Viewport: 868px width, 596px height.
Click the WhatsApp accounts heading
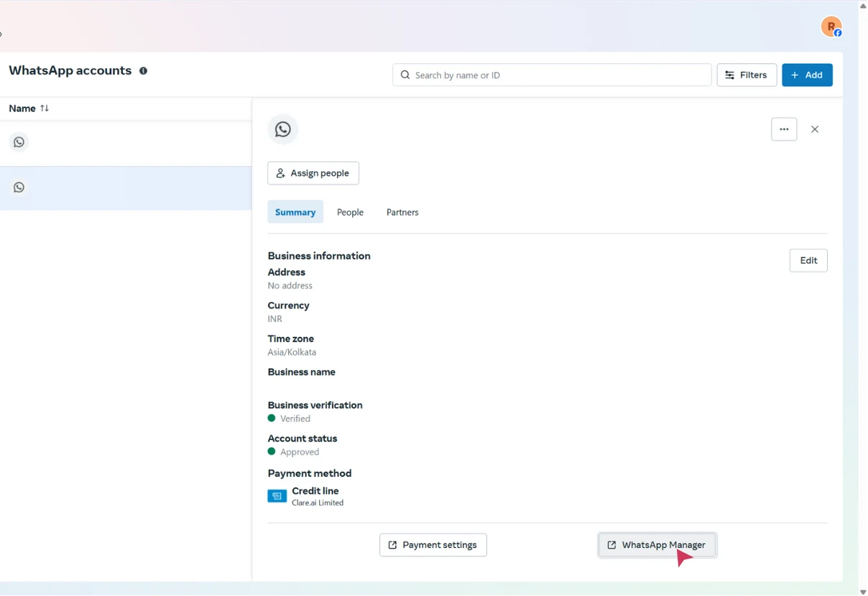pos(70,70)
